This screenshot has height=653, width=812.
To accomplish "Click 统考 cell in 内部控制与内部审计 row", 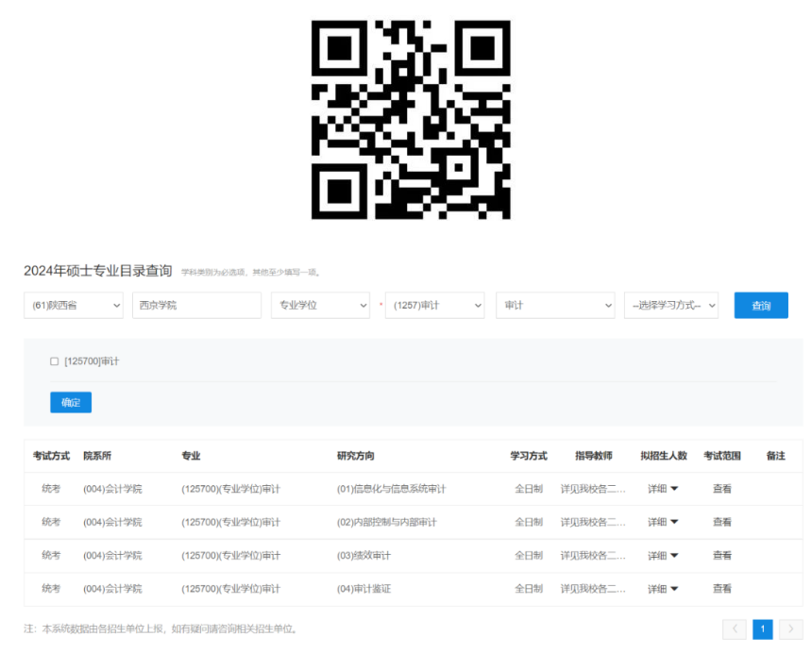I will (51, 522).
